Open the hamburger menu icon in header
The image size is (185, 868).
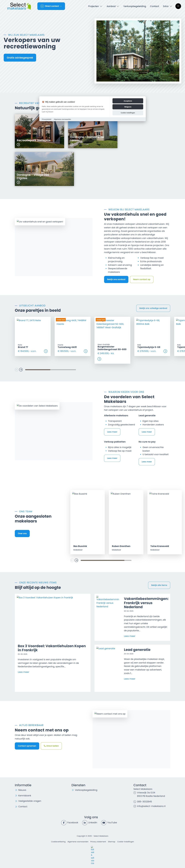pos(178,6)
